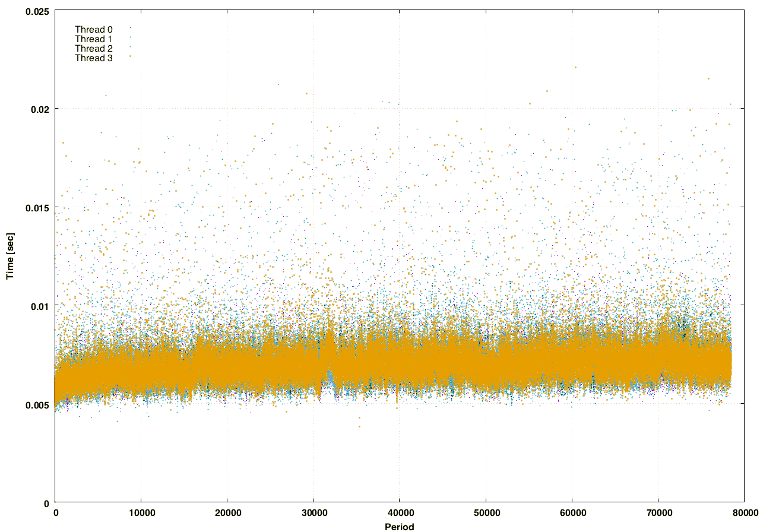This screenshot has width=760, height=532.
Task: Click the 40000 x-axis tick label
Action: point(399,512)
